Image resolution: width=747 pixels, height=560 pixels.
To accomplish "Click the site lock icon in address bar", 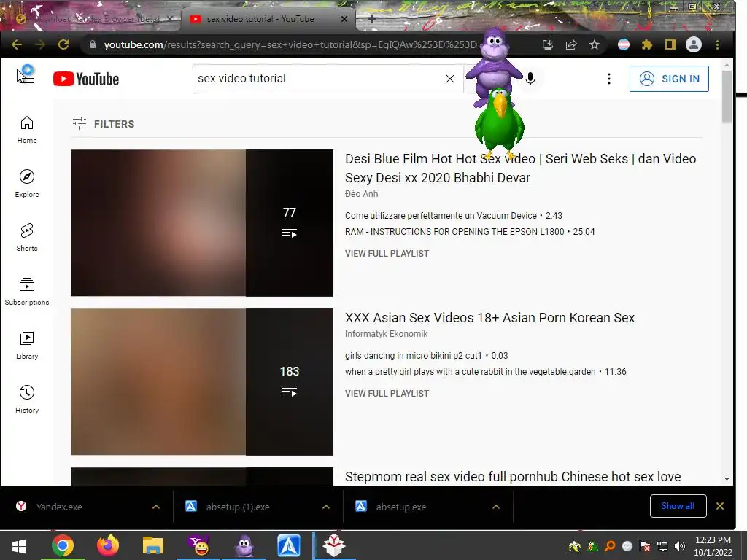I will coord(93,44).
